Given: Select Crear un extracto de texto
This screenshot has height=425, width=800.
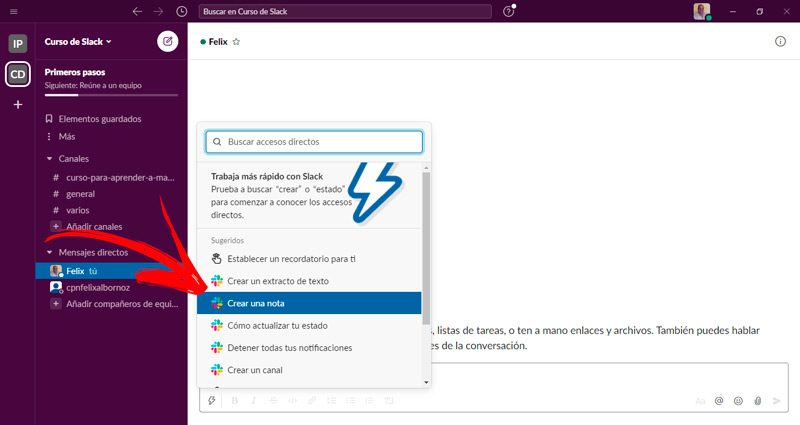Looking at the screenshot, I should [x=309, y=281].
